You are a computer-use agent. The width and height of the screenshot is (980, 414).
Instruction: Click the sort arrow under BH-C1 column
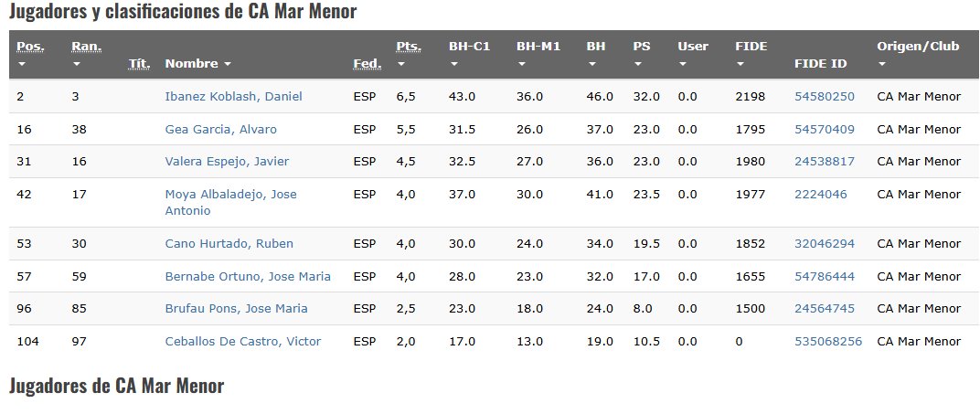(x=454, y=64)
